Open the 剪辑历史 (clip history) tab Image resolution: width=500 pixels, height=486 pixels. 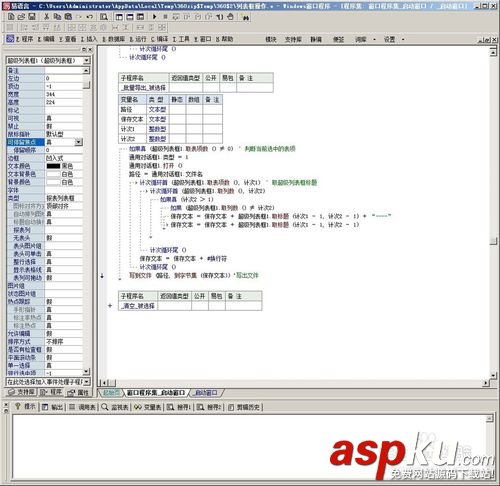(245, 407)
